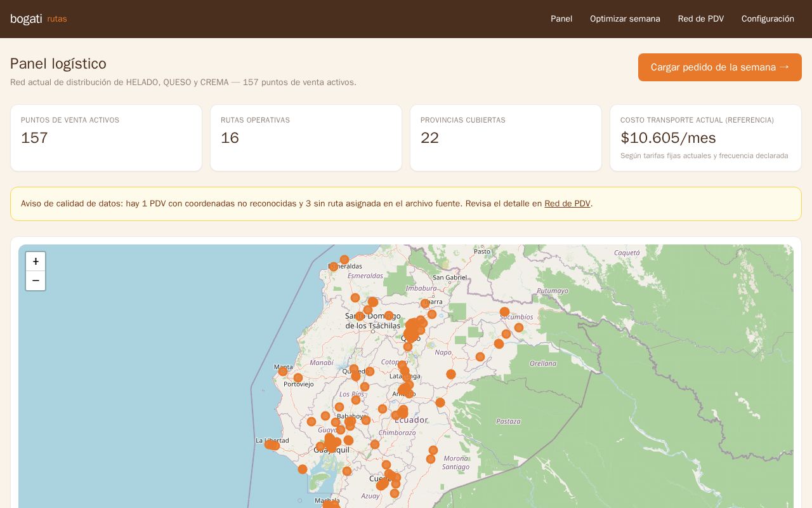Click the marker west of Pastaza
This screenshot has width=812, height=508.
[x=440, y=403]
